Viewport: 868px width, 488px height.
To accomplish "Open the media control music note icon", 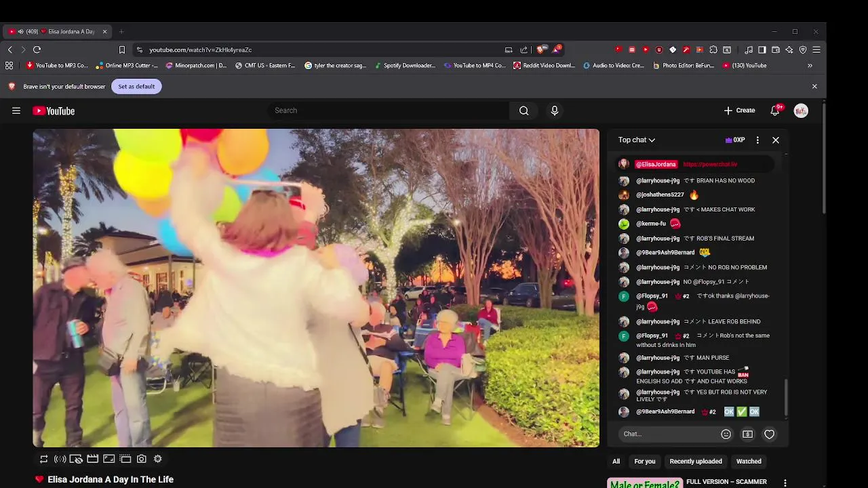I will 749,49.
